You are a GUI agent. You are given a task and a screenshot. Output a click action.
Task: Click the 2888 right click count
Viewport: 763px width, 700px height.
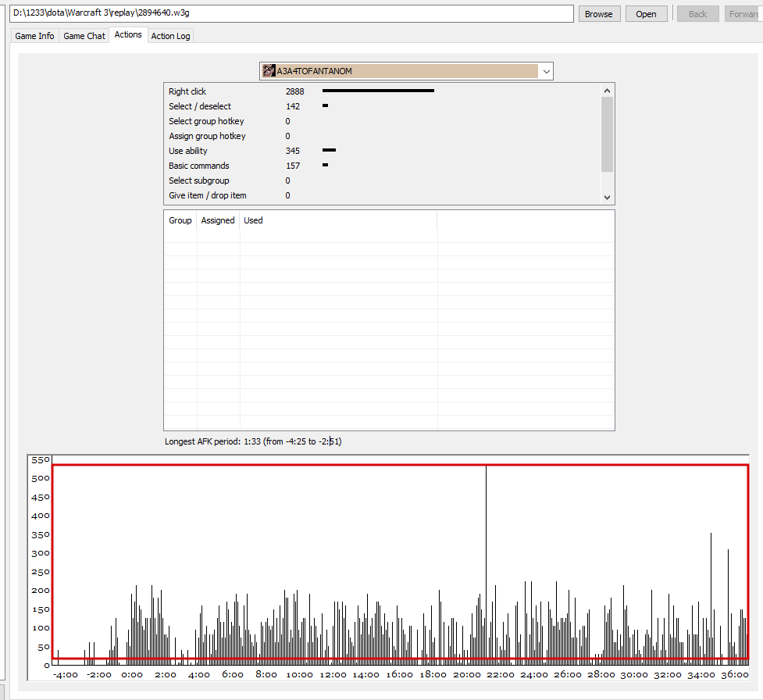pos(295,91)
